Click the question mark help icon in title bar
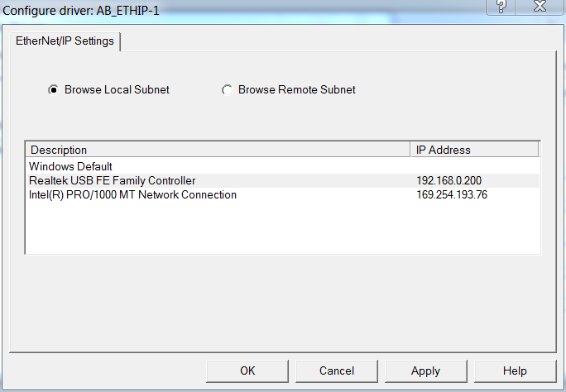The height and width of the screenshot is (392, 566). pos(501,7)
